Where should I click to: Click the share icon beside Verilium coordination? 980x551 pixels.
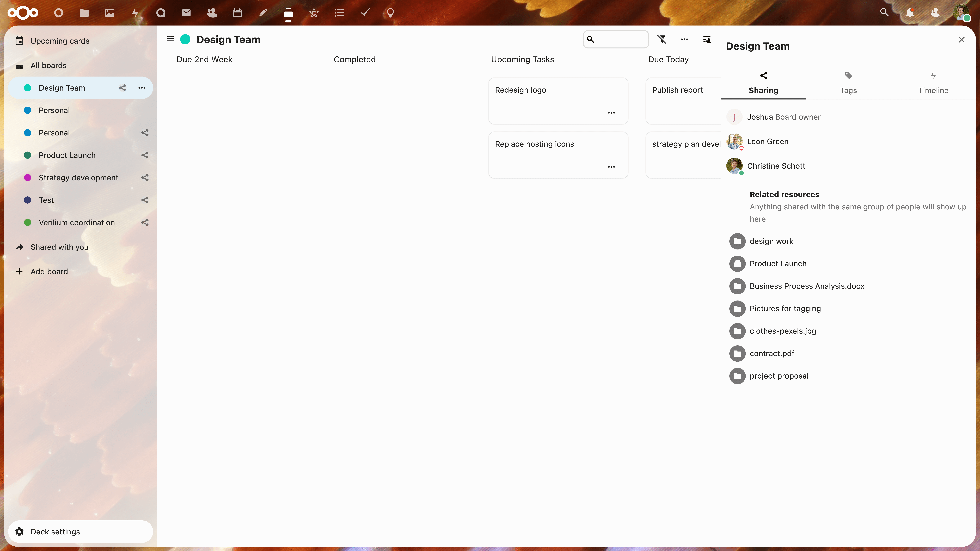(x=145, y=222)
